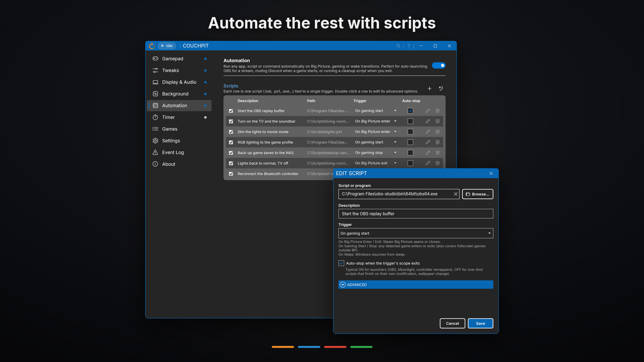The width and height of the screenshot is (644, 362).
Task: Expand the ADVANCED section
Action: coord(416,285)
